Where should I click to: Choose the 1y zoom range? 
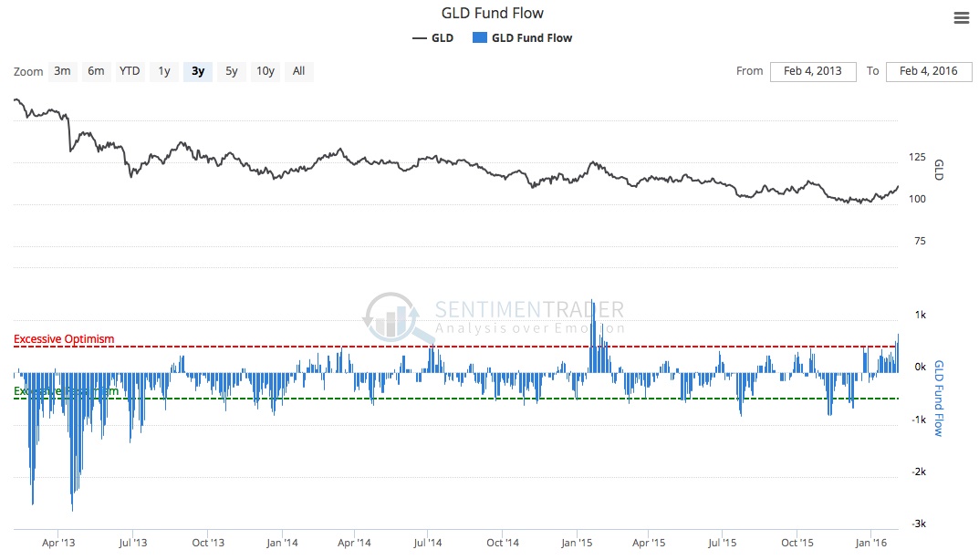coord(164,71)
